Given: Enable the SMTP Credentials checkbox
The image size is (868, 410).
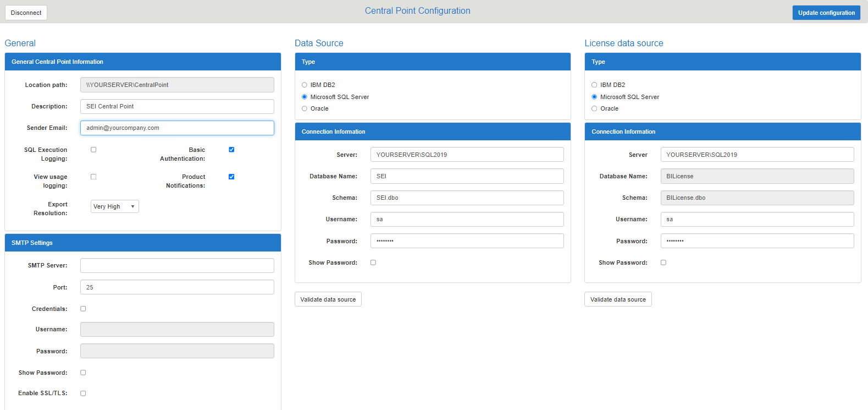Looking at the screenshot, I should 83,309.
